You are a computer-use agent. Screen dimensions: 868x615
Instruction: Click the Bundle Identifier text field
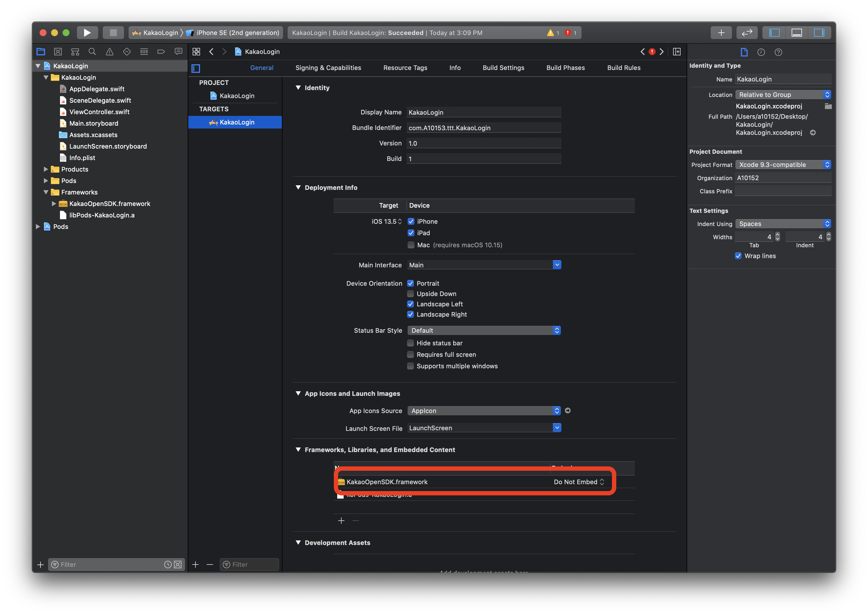pyautogui.click(x=483, y=128)
